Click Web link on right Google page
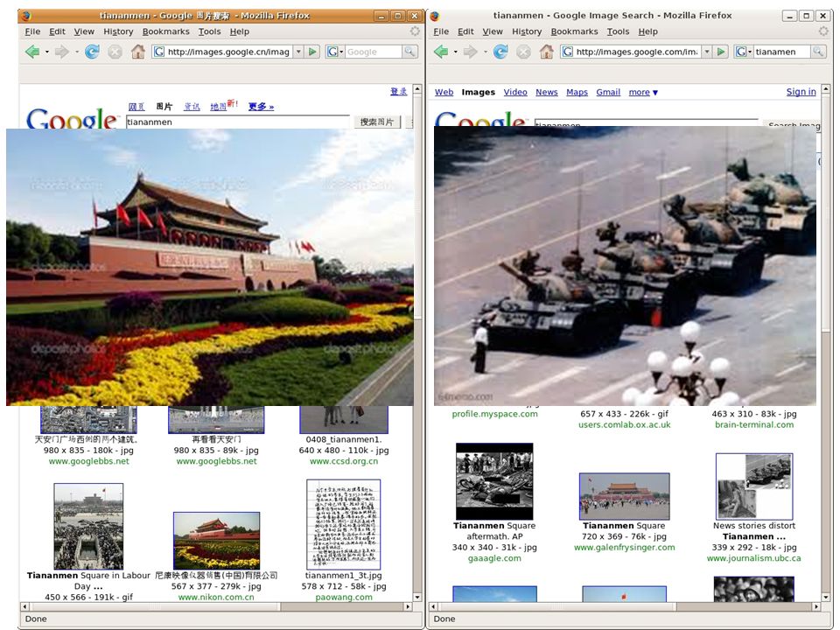840x630 pixels. (444, 92)
